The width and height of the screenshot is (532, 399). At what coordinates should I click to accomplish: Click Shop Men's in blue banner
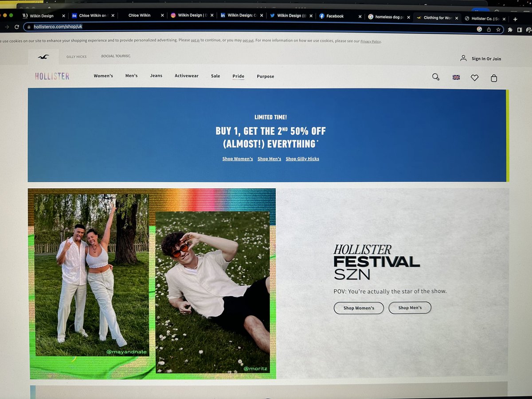click(x=269, y=159)
